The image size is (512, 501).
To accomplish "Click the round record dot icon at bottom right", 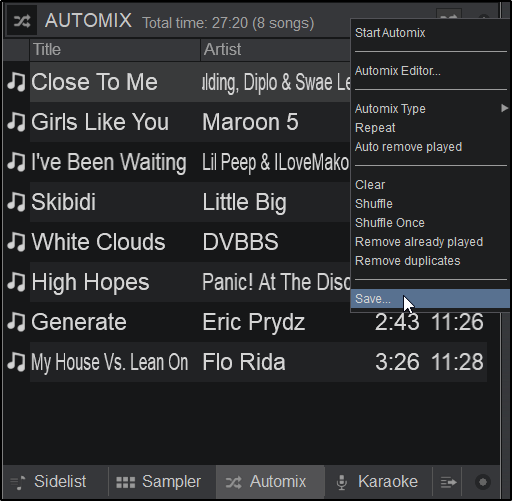I will coord(483,482).
